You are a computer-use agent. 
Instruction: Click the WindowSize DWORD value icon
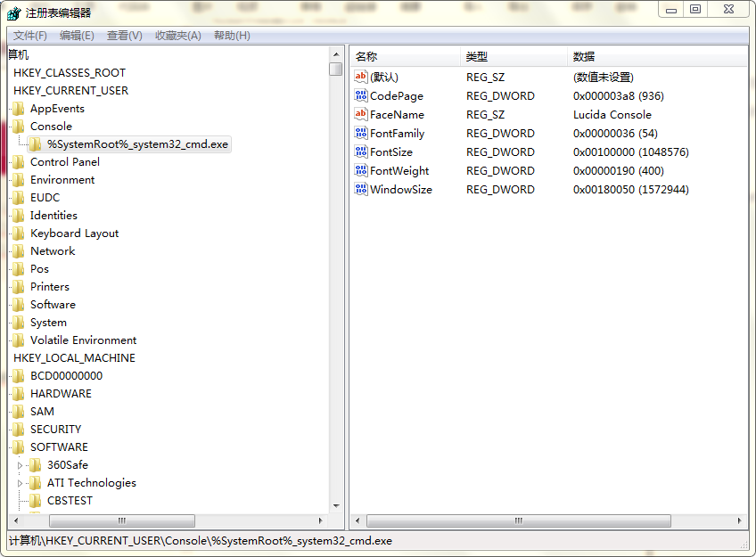coord(361,189)
